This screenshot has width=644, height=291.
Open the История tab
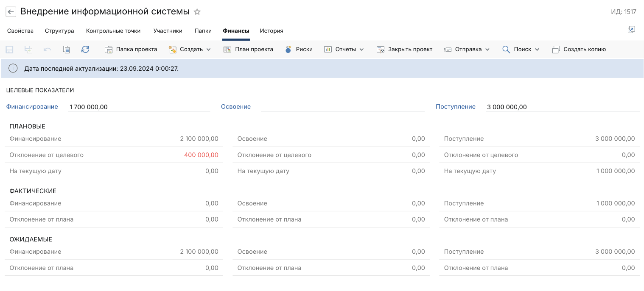tap(272, 31)
